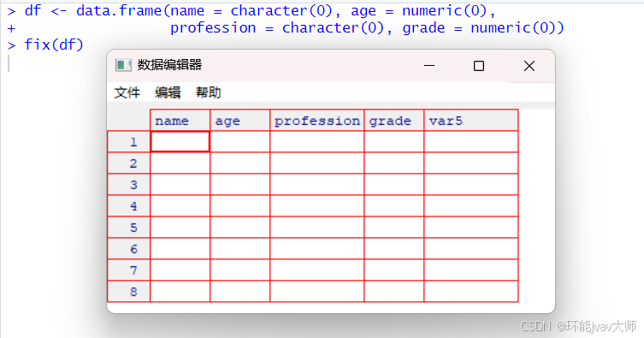The width and height of the screenshot is (644, 338).
Task: Click the profession cell in row 2
Action: point(316,163)
